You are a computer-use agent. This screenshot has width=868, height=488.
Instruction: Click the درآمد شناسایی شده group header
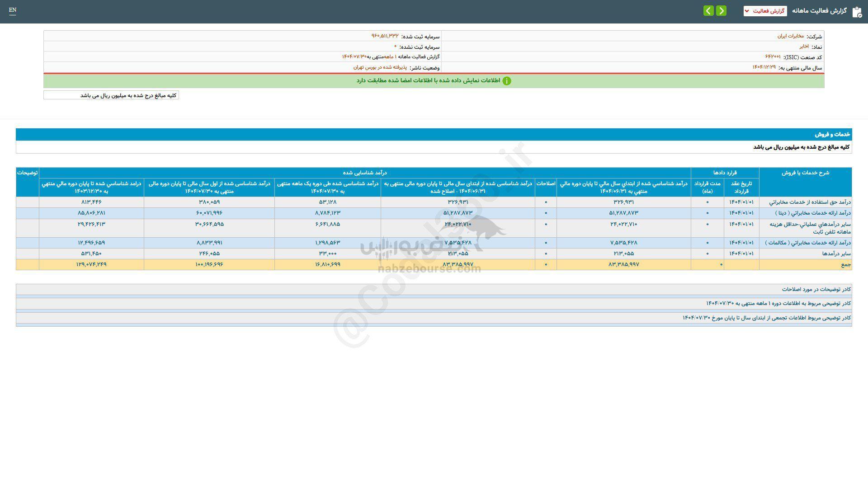point(364,173)
